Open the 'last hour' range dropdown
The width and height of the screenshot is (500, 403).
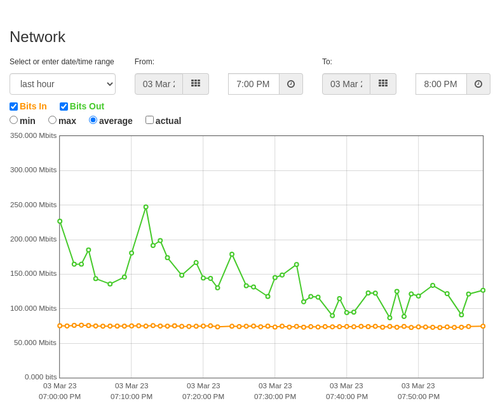63,84
